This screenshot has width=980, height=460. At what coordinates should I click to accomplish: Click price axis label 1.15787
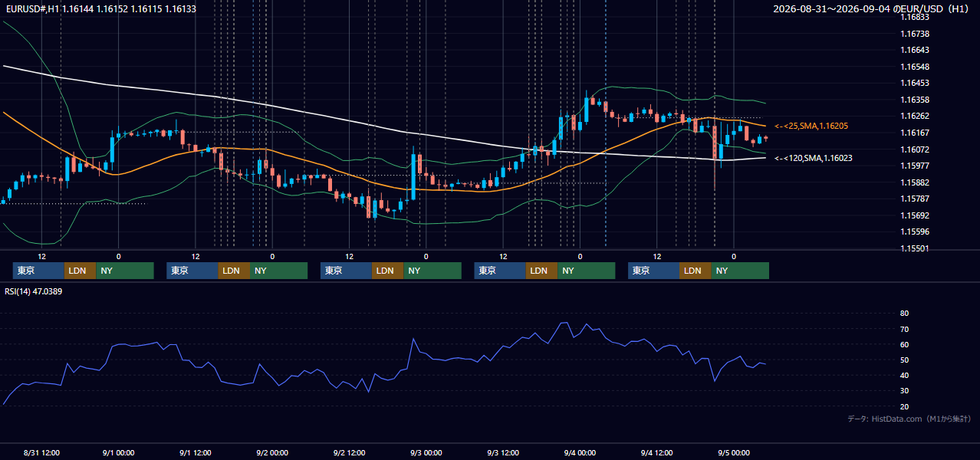point(914,199)
